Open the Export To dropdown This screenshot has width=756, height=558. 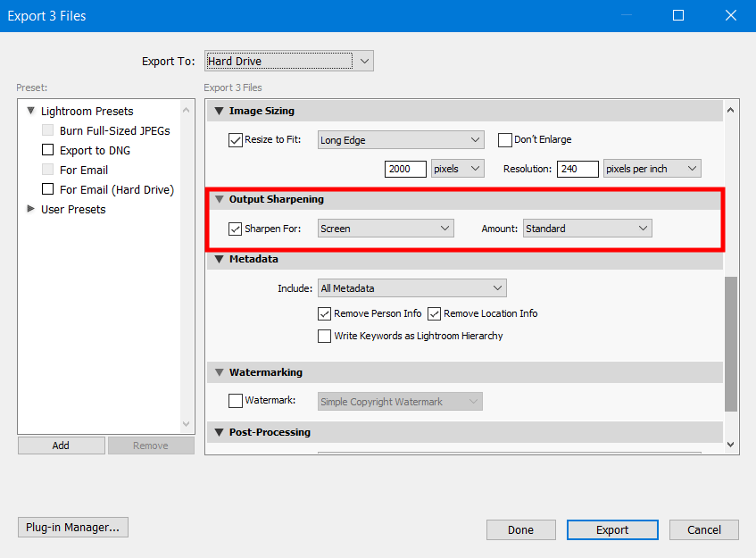[x=288, y=62]
